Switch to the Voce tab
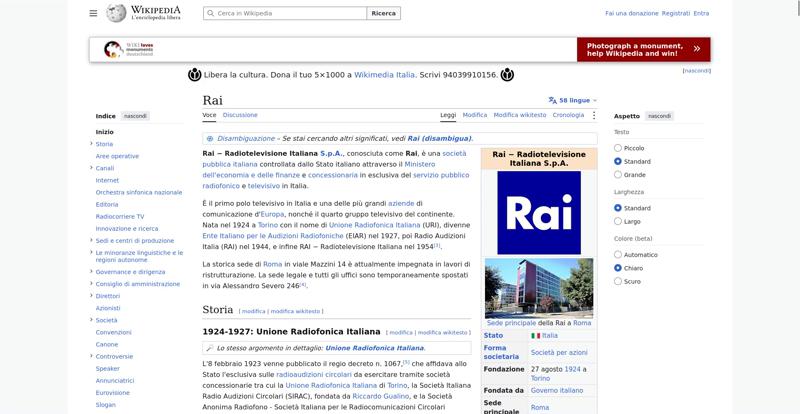 point(209,115)
